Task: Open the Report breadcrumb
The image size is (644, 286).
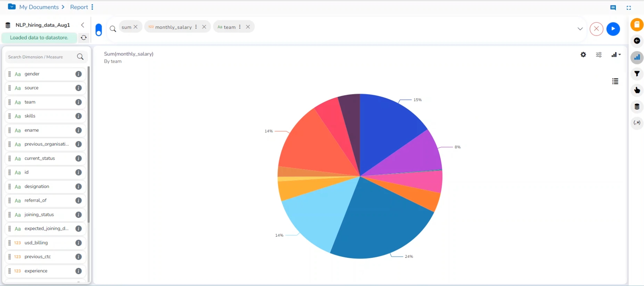Action: pyautogui.click(x=79, y=7)
